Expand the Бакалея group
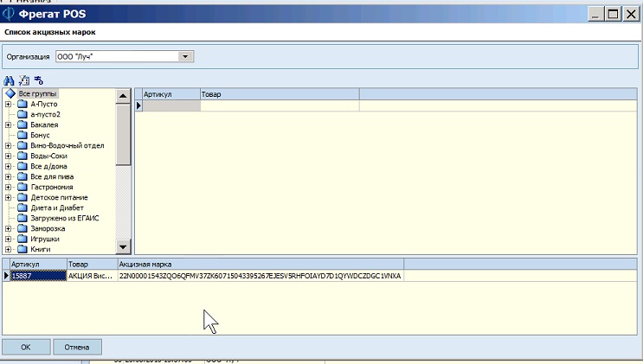The width and height of the screenshot is (643, 364). (8, 125)
